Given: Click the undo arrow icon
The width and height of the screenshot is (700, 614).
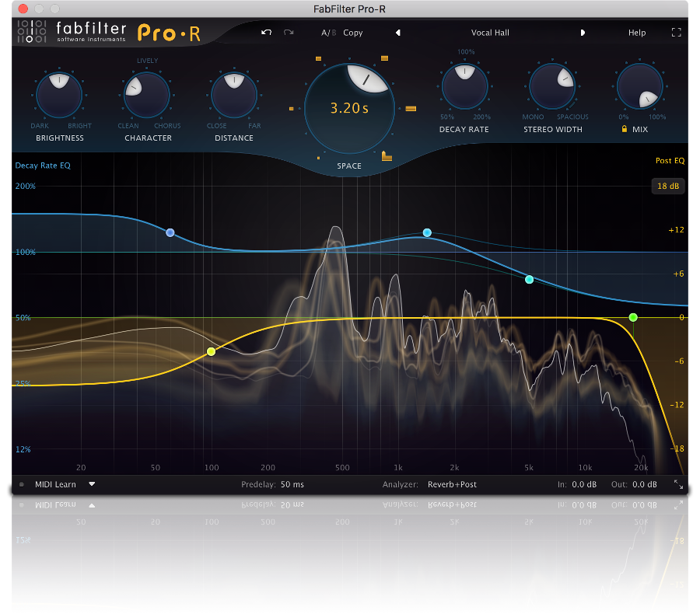Looking at the screenshot, I should pos(267,33).
